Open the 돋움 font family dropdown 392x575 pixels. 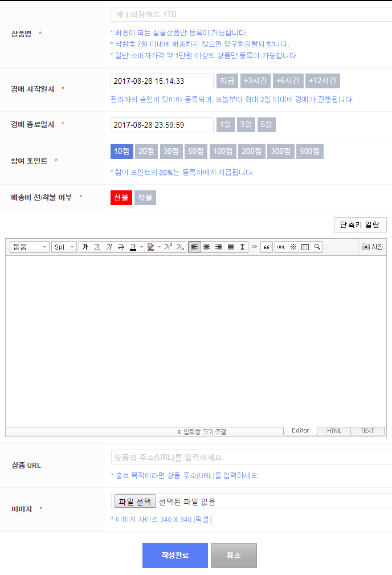tap(29, 247)
